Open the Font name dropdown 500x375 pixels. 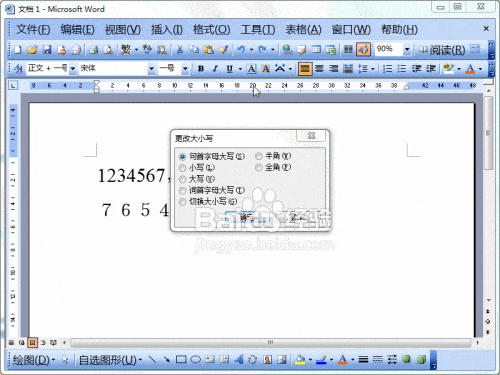point(151,69)
